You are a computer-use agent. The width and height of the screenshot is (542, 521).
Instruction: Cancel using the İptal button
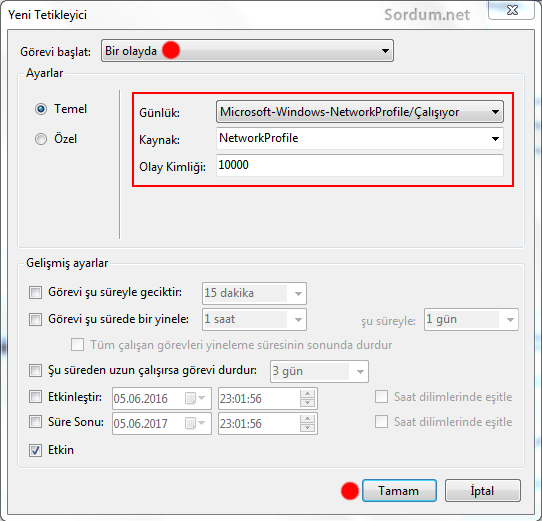[483, 491]
